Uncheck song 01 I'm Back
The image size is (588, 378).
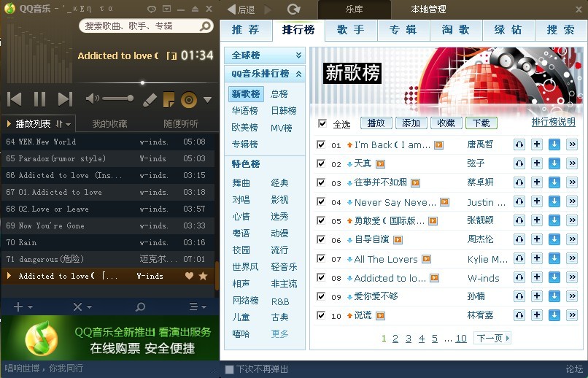[x=321, y=144]
